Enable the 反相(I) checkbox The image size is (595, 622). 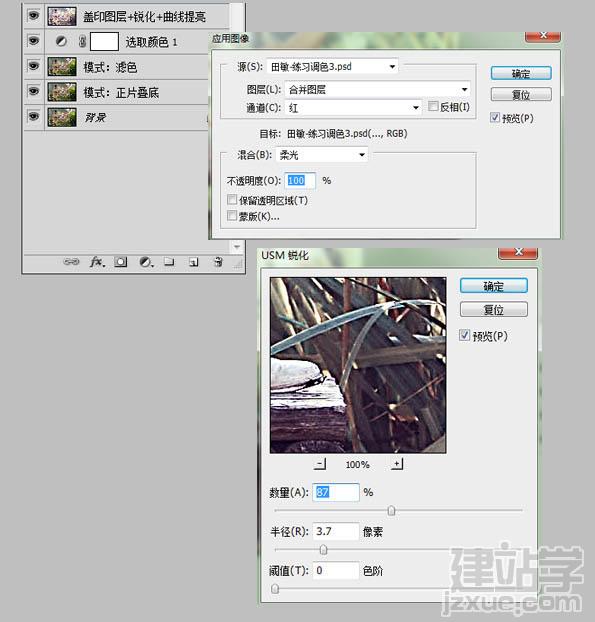433,106
